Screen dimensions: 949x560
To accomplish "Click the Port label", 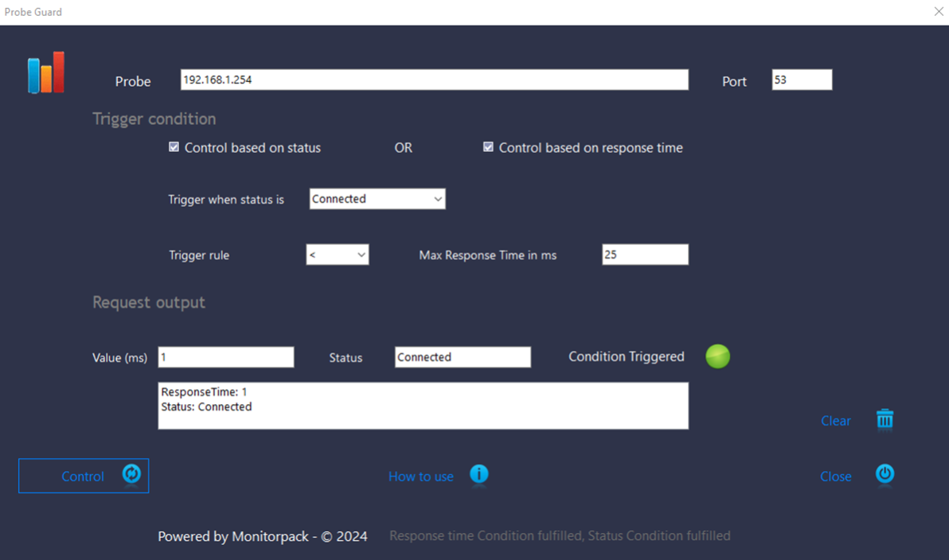I will tap(734, 82).
